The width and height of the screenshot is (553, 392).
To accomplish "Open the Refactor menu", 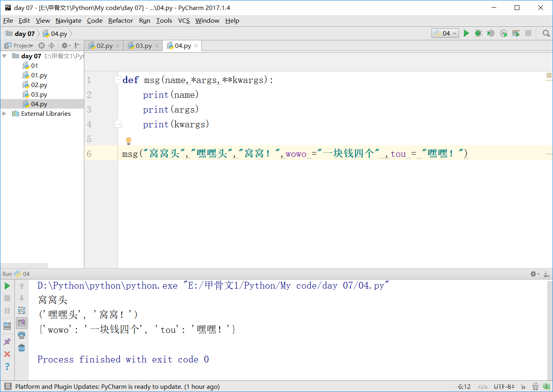I will [x=121, y=21].
